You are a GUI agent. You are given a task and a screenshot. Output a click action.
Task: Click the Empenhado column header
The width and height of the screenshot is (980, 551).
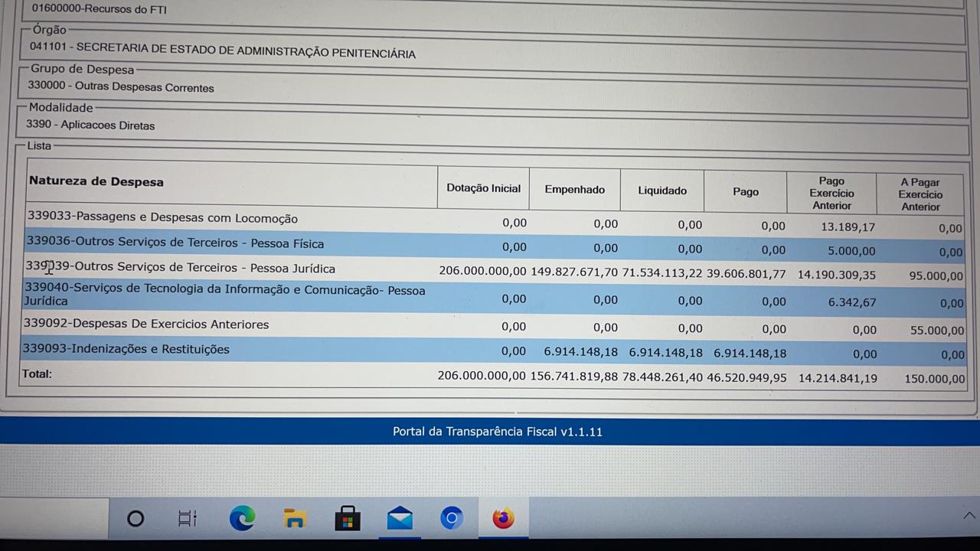pyautogui.click(x=574, y=190)
